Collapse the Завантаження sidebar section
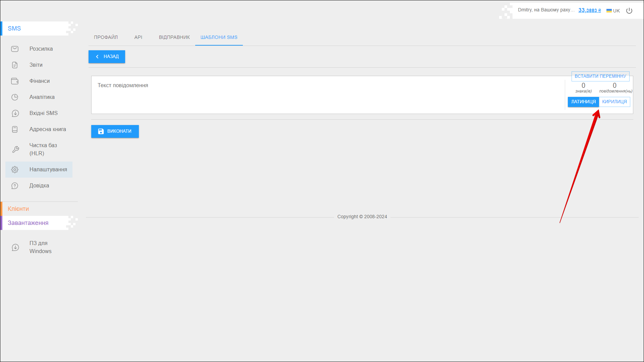Image resolution: width=644 pixels, height=362 pixels. [28, 223]
